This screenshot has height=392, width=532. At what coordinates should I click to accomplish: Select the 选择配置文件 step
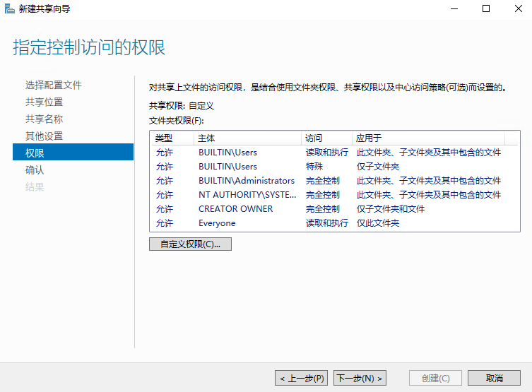pos(54,85)
